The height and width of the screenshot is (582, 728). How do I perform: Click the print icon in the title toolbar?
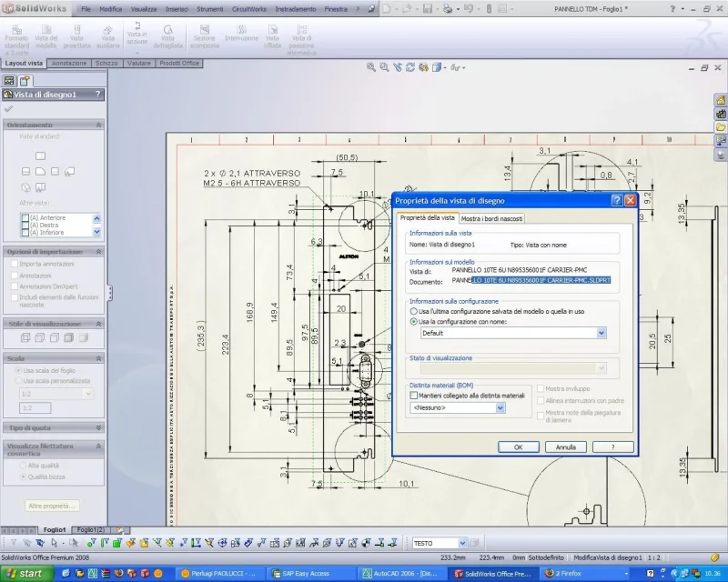click(x=448, y=9)
